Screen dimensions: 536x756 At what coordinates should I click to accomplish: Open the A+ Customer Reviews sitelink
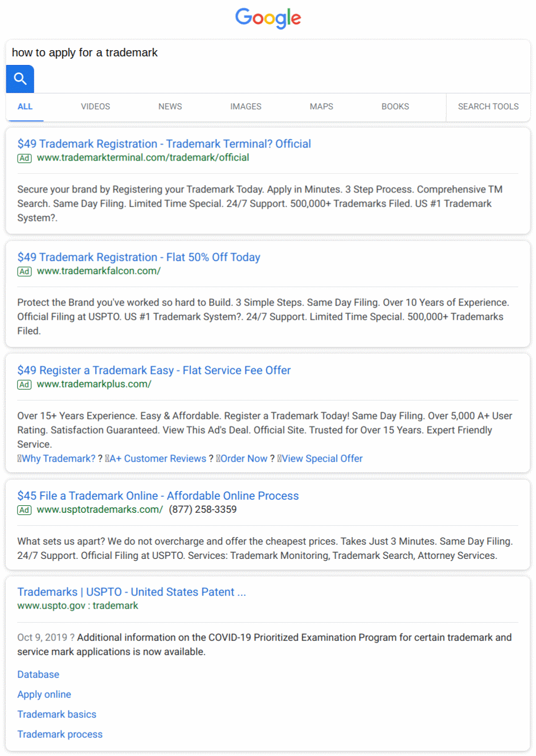click(157, 459)
